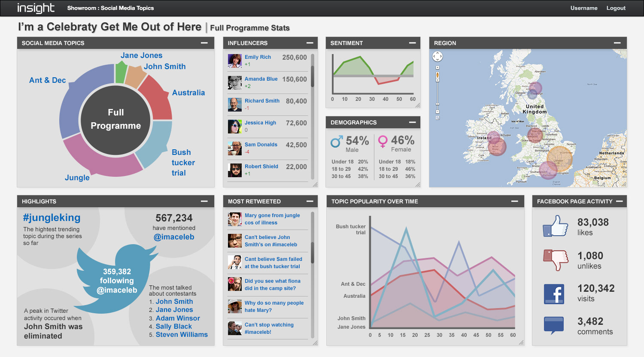Click the map zoom-out minus button

click(437, 112)
